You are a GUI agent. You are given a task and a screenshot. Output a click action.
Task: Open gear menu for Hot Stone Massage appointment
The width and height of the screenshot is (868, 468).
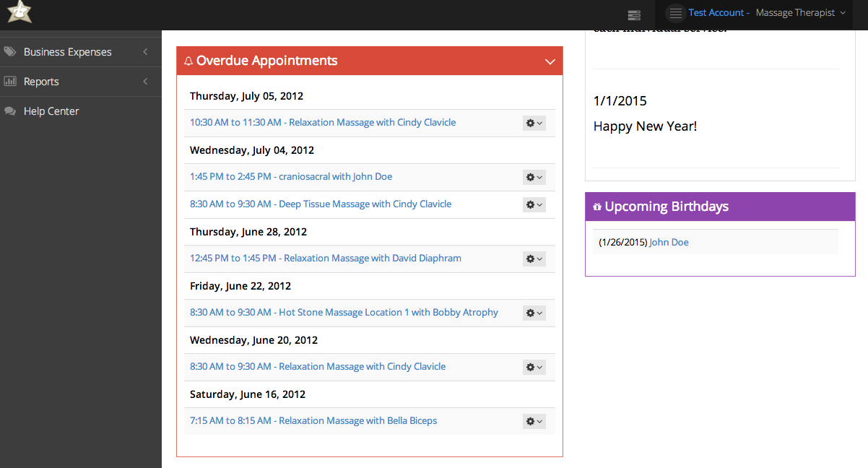(534, 313)
